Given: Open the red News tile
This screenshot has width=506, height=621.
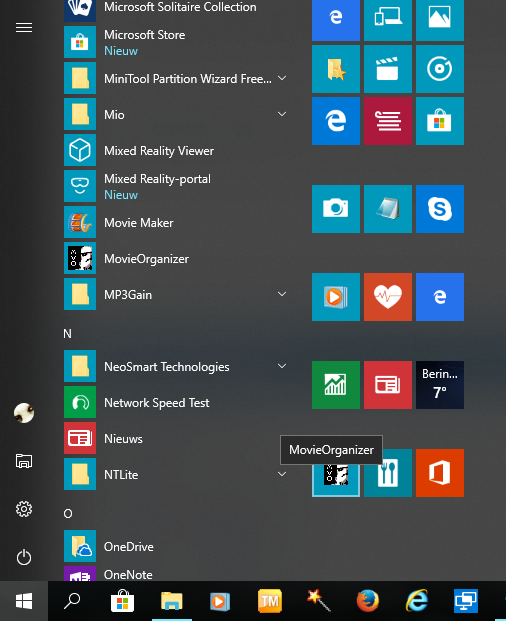Looking at the screenshot, I should click(x=388, y=385).
